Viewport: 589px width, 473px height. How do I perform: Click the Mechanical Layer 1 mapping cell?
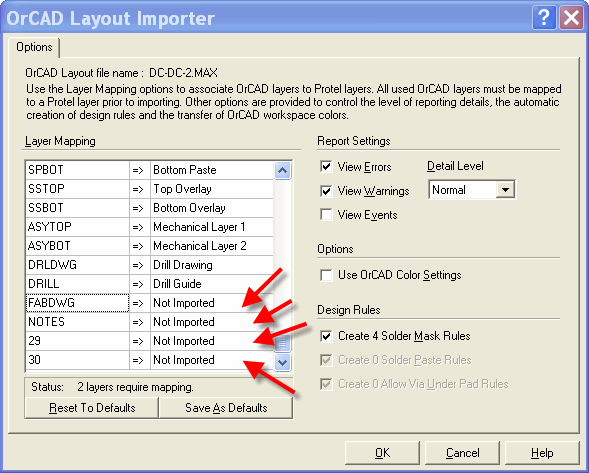[212, 227]
